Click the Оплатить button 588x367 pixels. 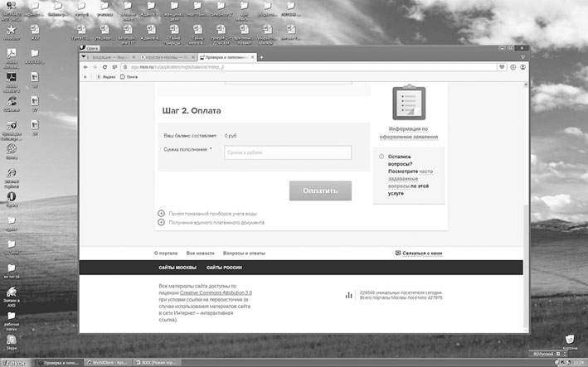pyautogui.click(x=320, y=191)
